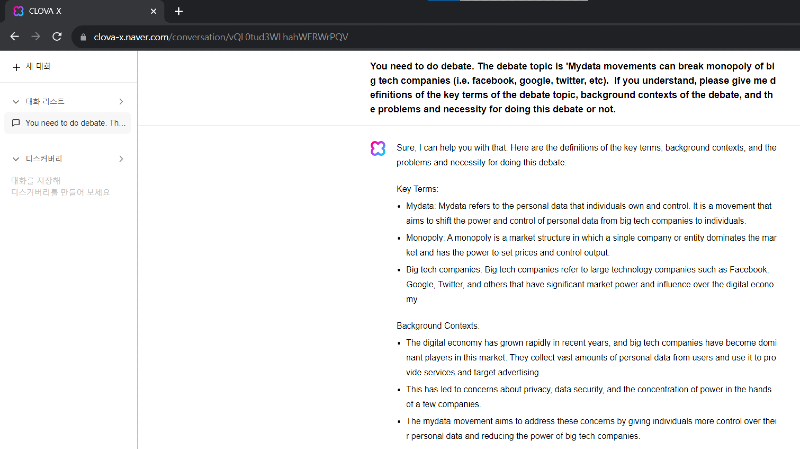The image size is (800, 449).
Task: Click the CLOVA X response avatar icon
Action: tap(378, 148)
